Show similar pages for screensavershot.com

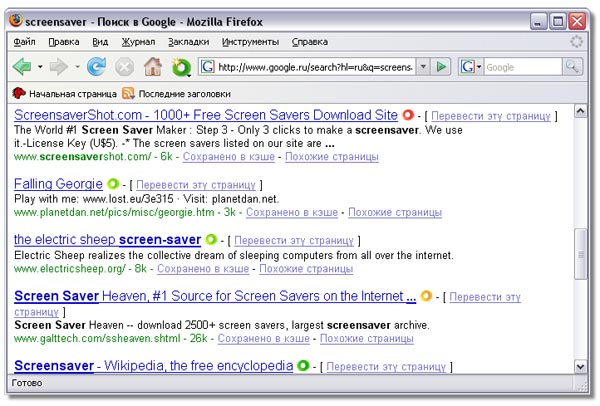(x=332, y=157)
